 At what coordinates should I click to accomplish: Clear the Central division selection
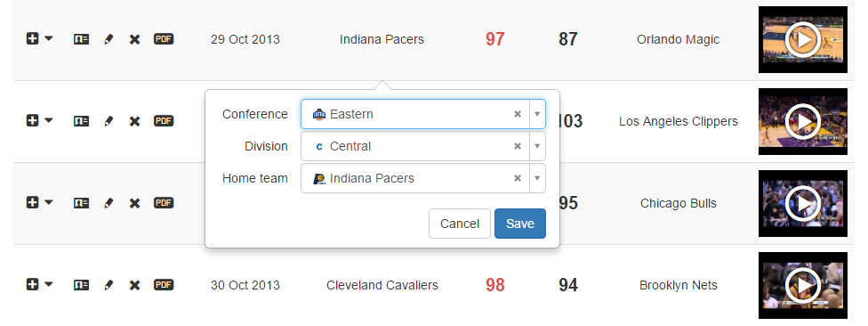(518, 146)
